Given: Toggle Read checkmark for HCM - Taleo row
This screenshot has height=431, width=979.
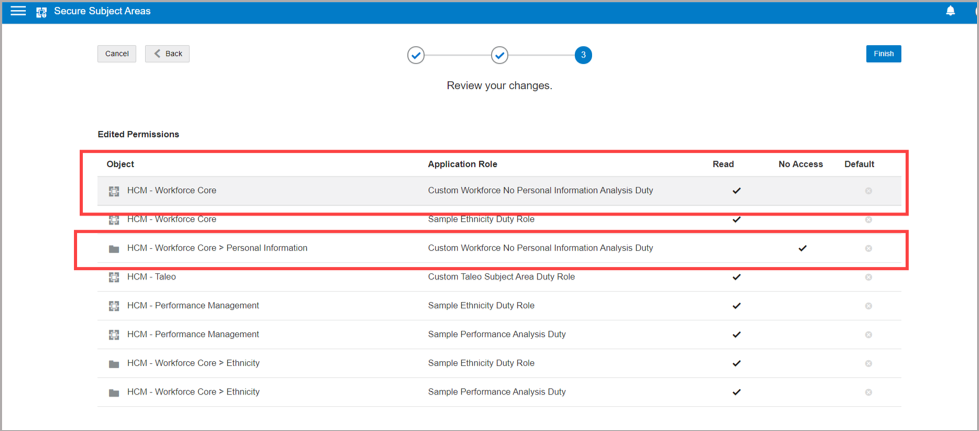Looking at the screenshot, I should pos(737,277).
